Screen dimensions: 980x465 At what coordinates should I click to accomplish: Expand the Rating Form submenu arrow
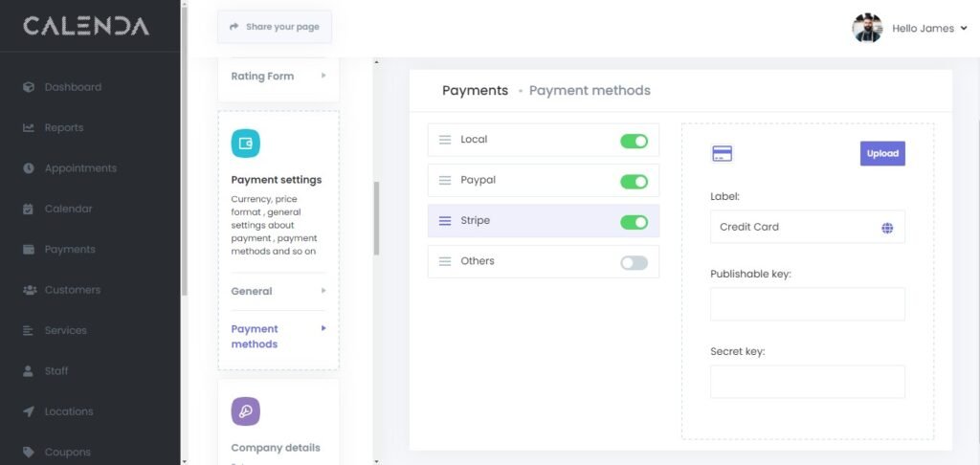(323, 76)
